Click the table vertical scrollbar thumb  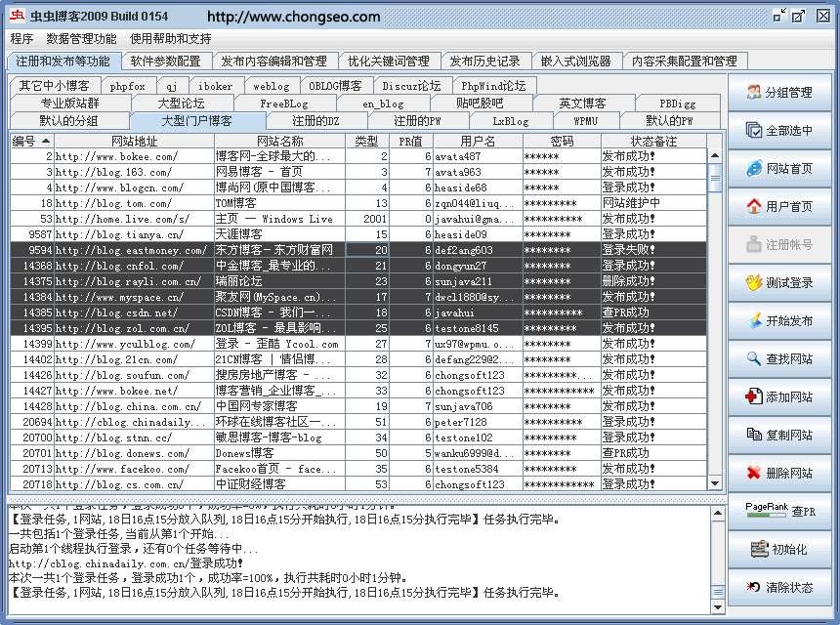(x=715, y=178)
